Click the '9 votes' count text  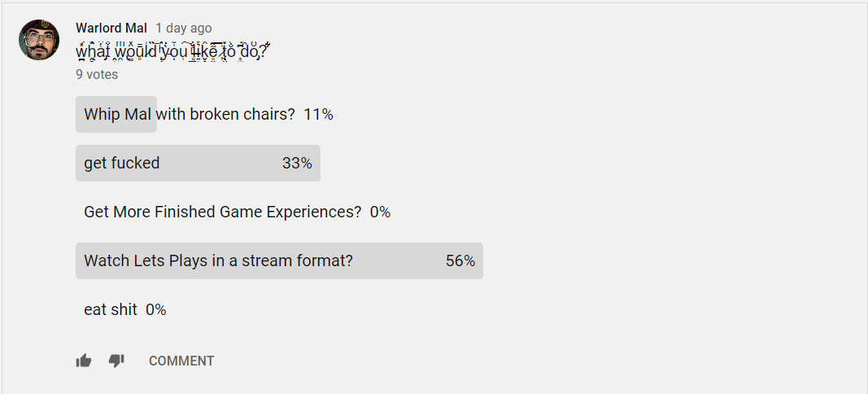[97, 74]
